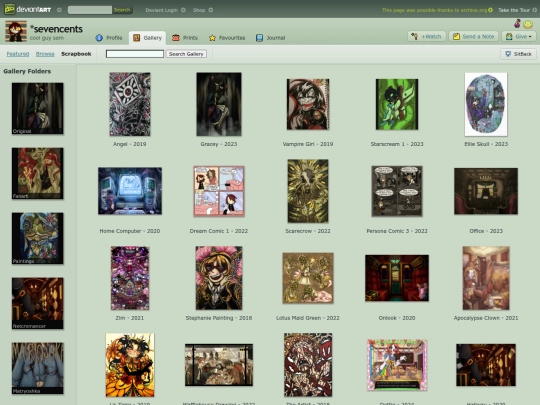540x405 pixels.
Task: Open the Stephanie Painting - 2018 thumbnail
Action: 219,278
